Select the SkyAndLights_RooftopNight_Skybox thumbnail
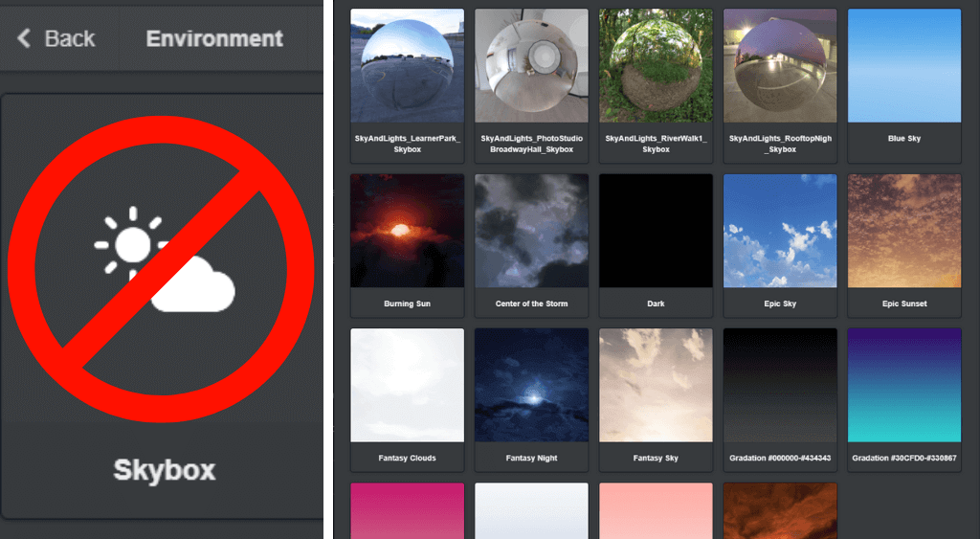 780,66
